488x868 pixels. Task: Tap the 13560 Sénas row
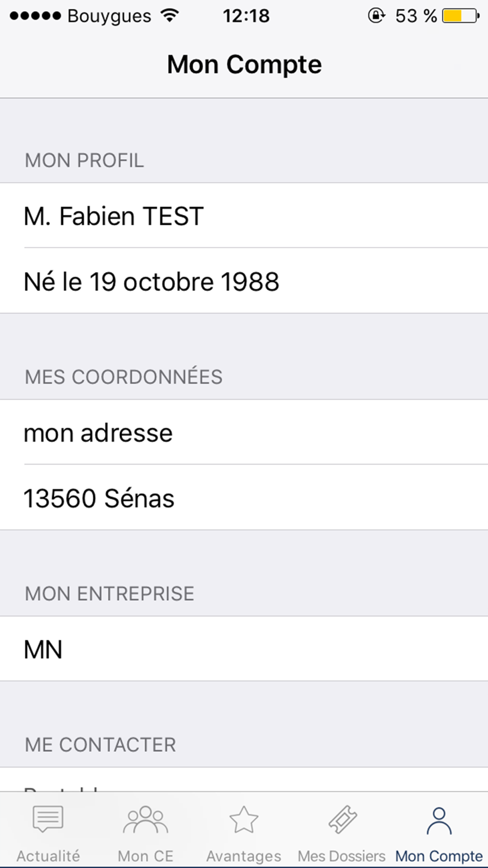pyautogui.click(x=244, y=497)
